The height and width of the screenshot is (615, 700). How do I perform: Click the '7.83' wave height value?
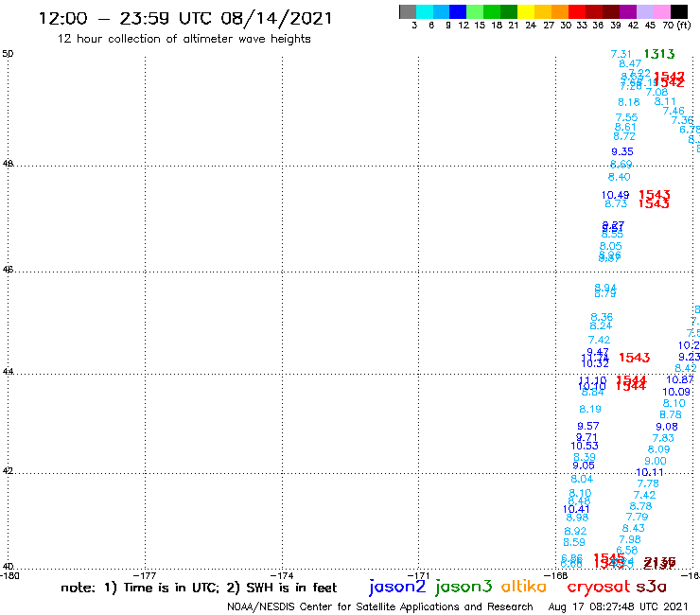(x=663, y=439)
